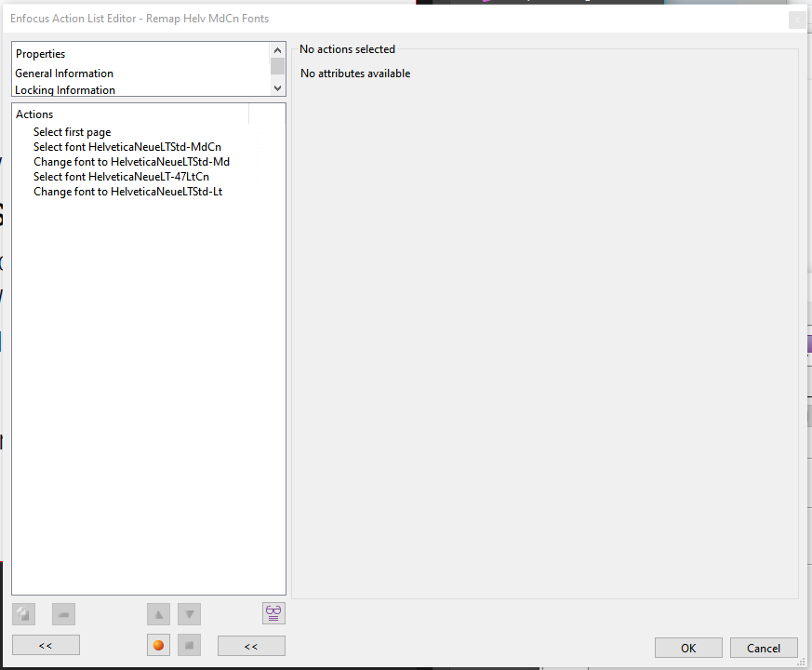This screenshot has height=670, width=812.
Task: Start recording with the orange record button
Action: pyautogui.click(x=158, y=646)
